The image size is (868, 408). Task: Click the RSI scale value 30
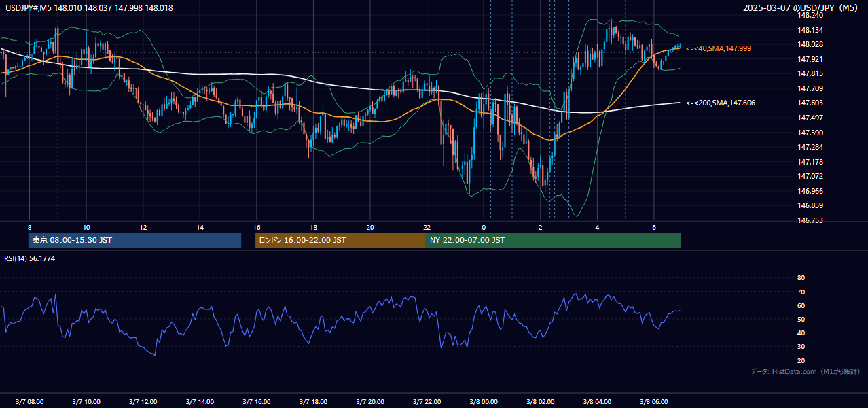point(801,347)
